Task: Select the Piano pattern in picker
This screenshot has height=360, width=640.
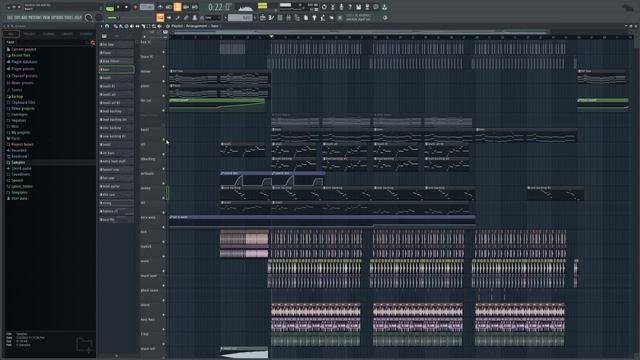Action: coord(116,53)
